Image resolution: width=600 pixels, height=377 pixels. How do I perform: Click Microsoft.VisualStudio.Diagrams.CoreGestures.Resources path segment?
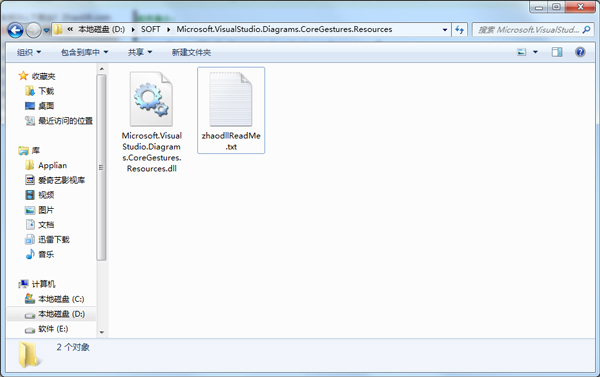click(284, 29)
